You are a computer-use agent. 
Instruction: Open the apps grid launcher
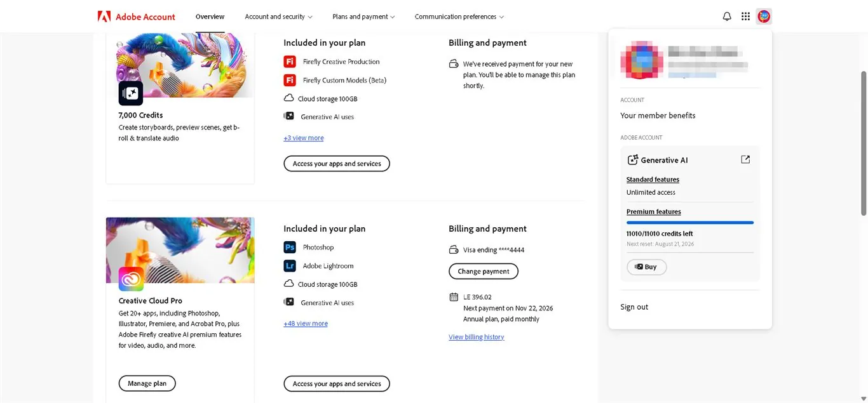[745, 17]
